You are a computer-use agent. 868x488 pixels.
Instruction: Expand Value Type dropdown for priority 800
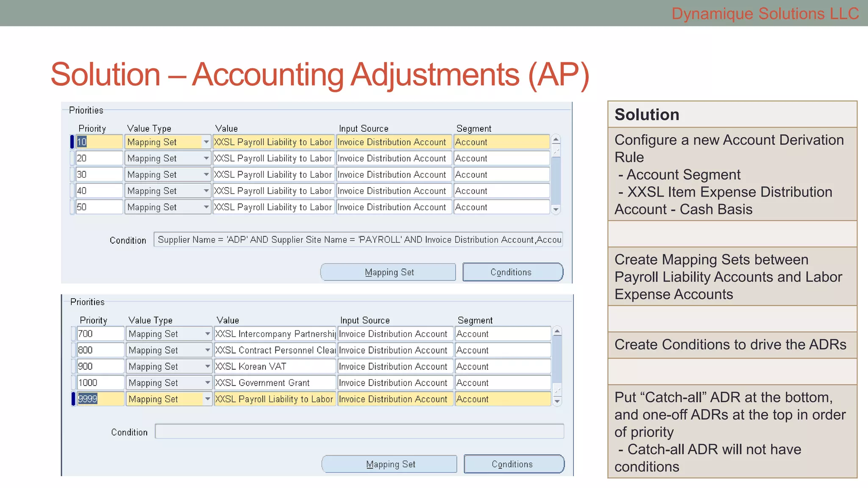tap(207, 350)
